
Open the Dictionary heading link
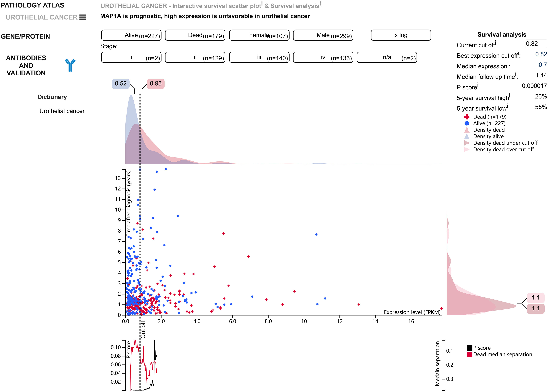(52, 97)
